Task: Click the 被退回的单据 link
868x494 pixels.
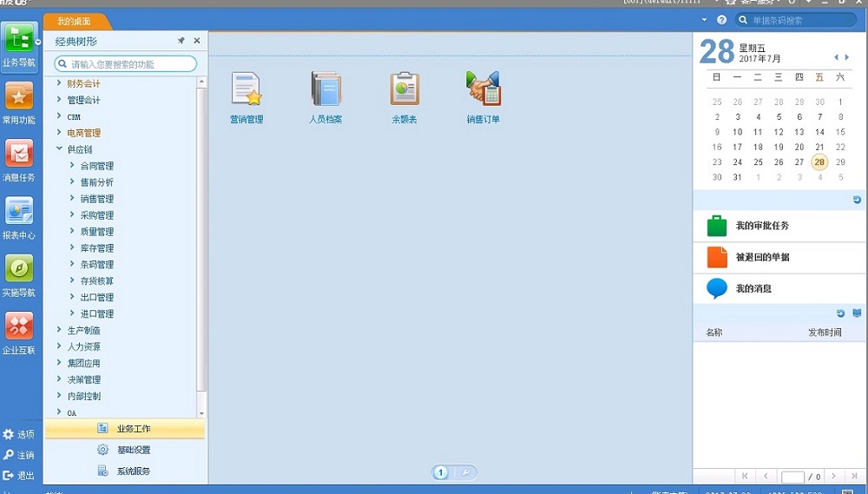Action: 762,257
